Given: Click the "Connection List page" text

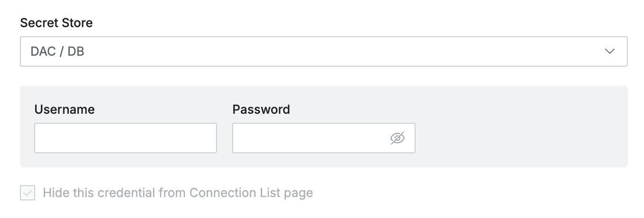Looking at the screenshot, I should pyautogui.click(x=251, y=193).
